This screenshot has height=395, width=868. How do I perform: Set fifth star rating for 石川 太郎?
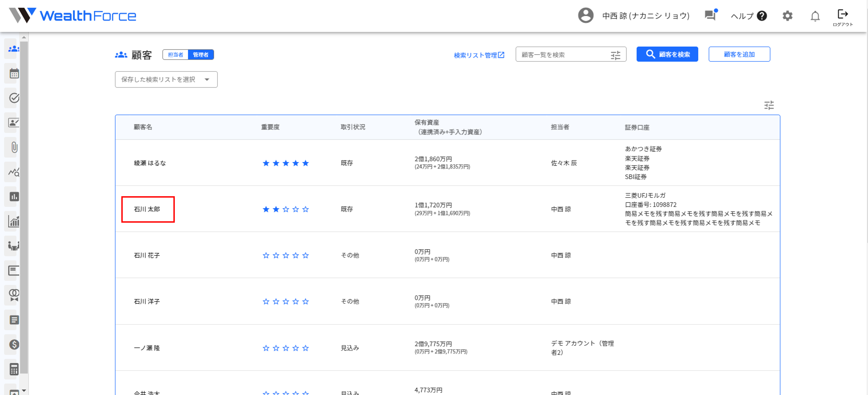[x=305, y=209]
